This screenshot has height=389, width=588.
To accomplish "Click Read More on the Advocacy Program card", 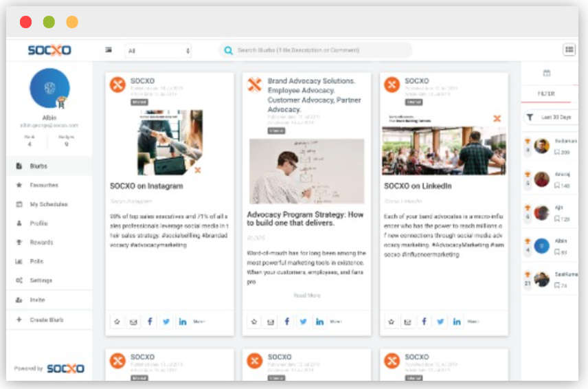I will click(307, 296).
